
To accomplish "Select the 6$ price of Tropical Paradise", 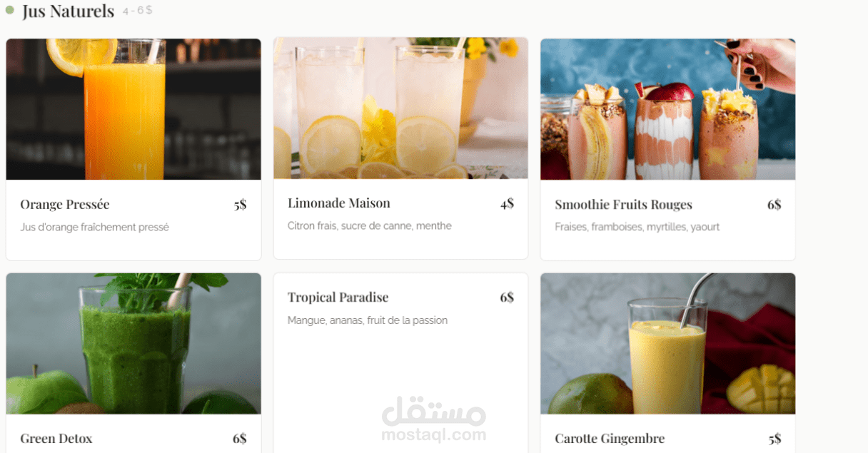I will point(507,297).
